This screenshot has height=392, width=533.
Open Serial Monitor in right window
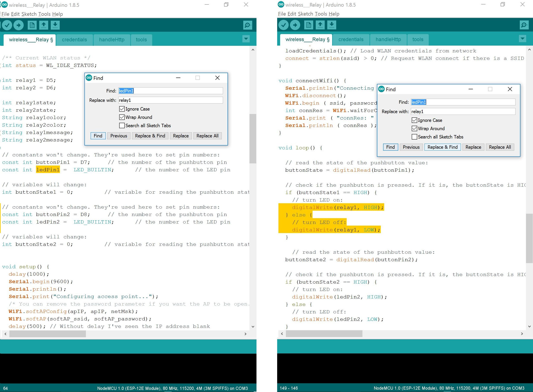524,25
